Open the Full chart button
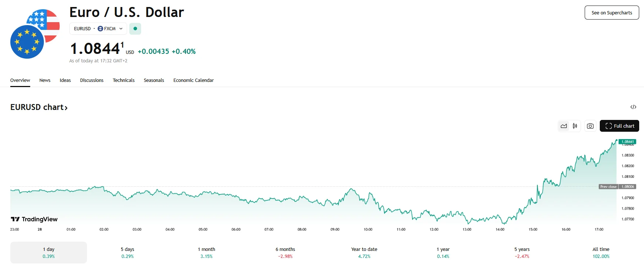Viewport: 644px width, 276px height. 619,126
